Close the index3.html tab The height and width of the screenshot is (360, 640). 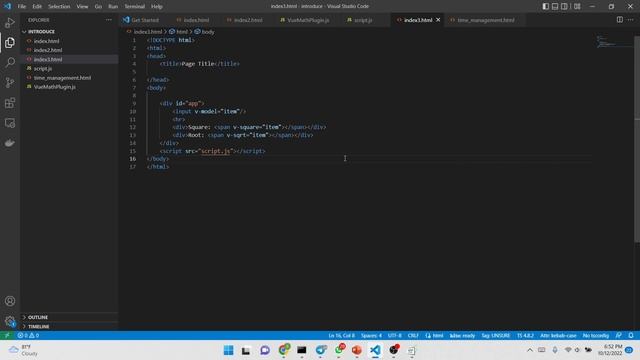tap(438, 20)
